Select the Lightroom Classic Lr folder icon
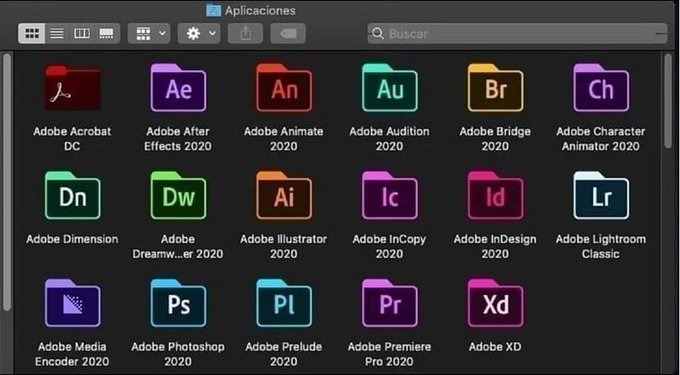680x375 pixels. [x=601, y=196]
